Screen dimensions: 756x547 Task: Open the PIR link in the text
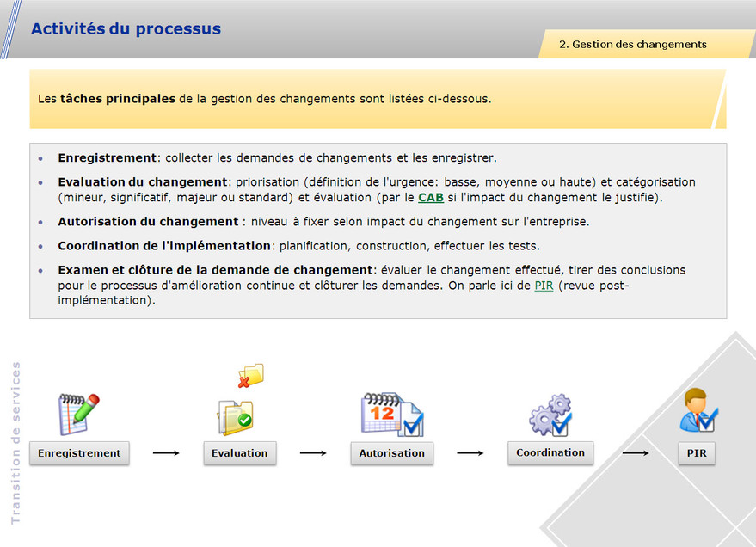[x=544, y=286]
